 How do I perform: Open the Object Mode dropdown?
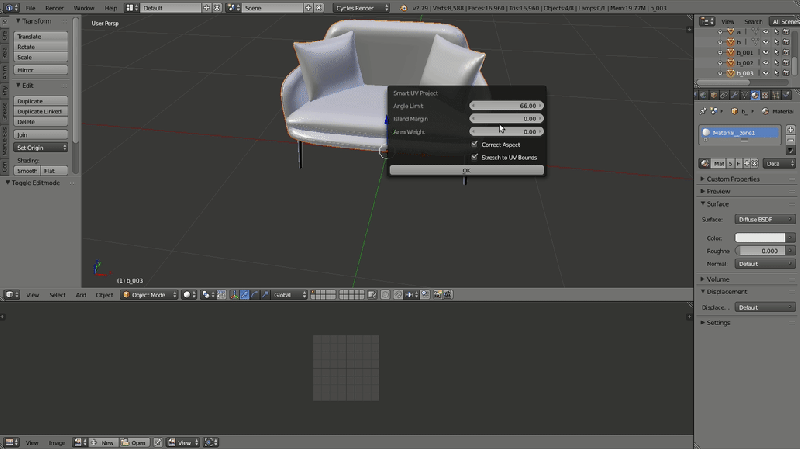pos(149,294)
